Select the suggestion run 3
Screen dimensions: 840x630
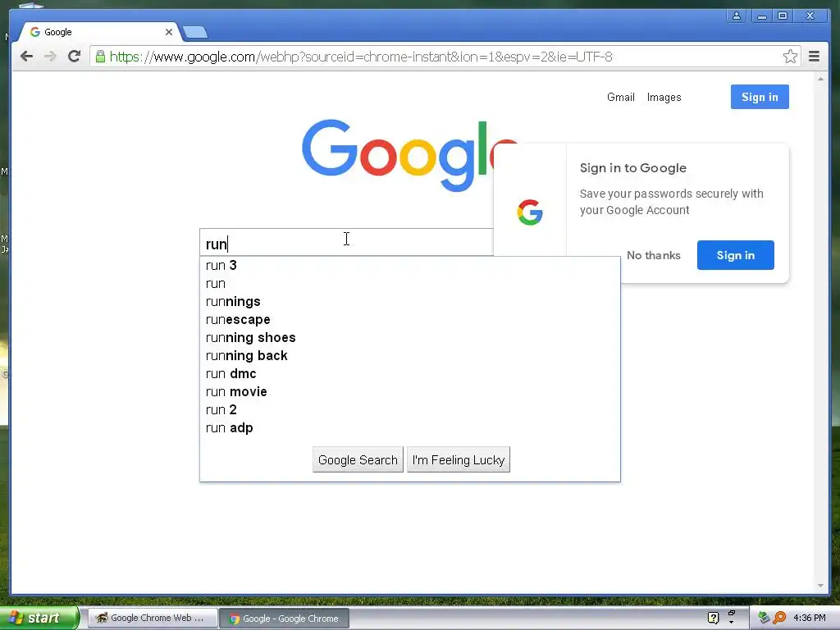point(410,265)
